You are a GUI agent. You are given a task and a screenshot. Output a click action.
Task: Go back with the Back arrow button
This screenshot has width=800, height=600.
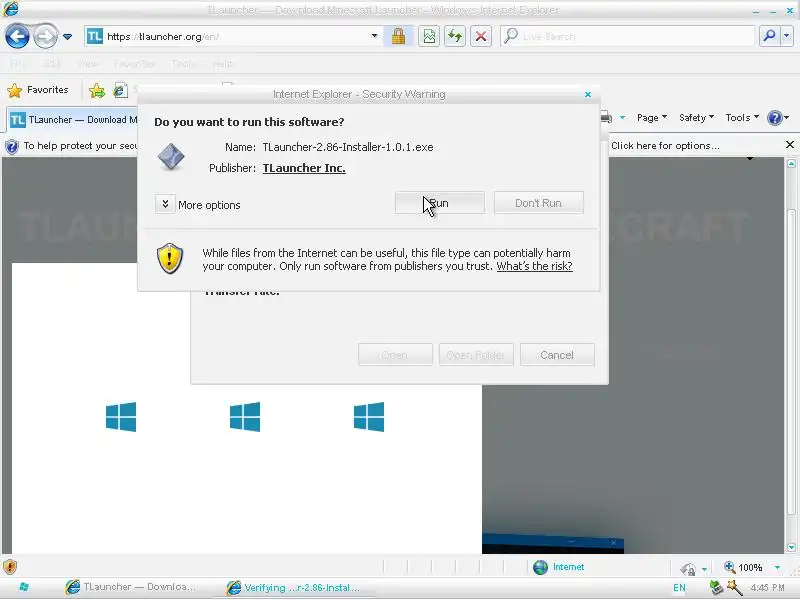pyautogui.click(x=17, y=36)
